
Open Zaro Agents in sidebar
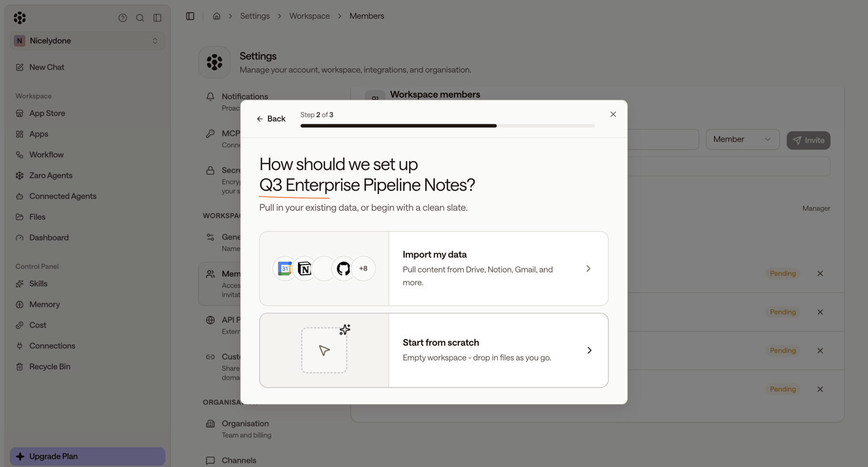tap(51, 176)
